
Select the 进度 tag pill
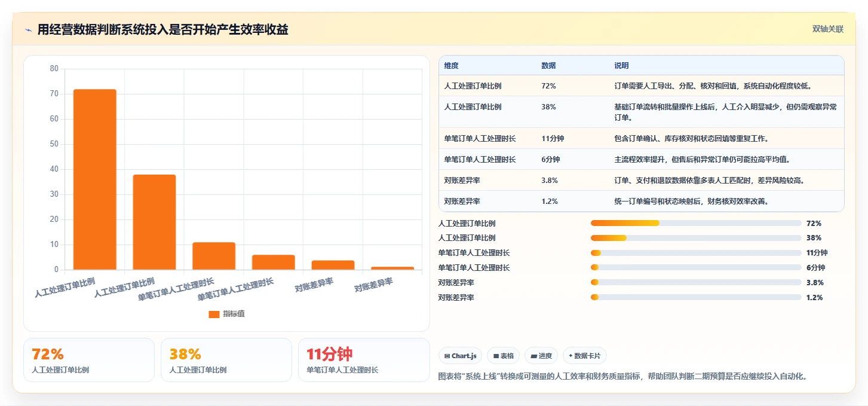(541, 356)
